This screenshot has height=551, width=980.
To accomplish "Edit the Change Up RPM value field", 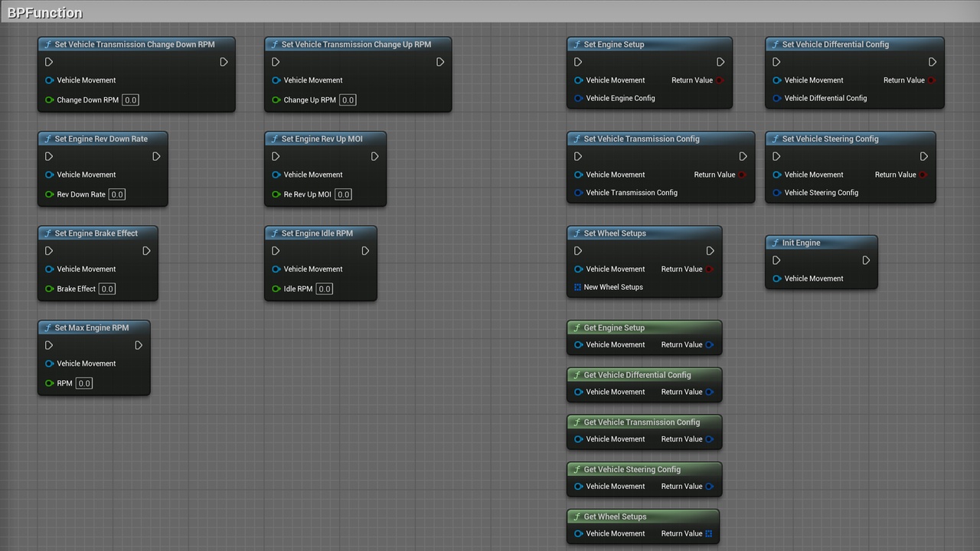I will (348, 99).
